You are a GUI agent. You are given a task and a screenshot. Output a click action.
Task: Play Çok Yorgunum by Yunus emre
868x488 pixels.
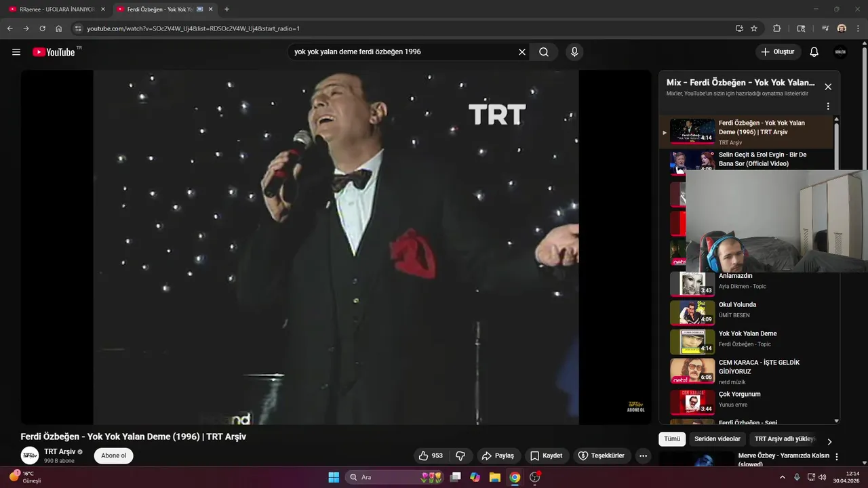746,401
